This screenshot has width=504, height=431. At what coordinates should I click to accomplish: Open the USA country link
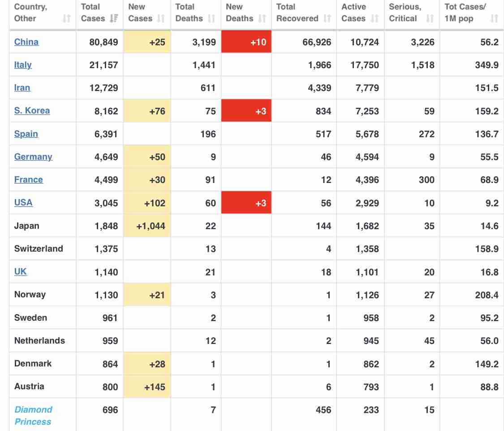click(23, 202)
